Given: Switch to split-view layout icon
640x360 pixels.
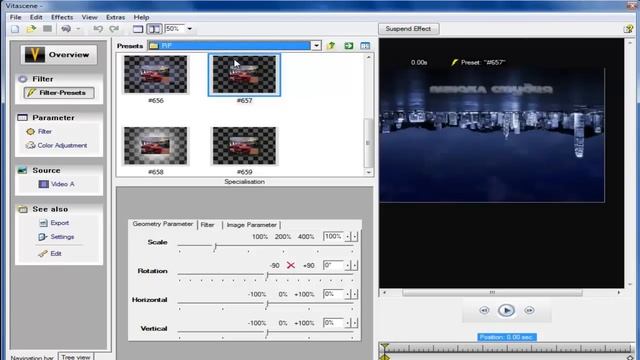Looking at the screenshot, I should [154, 29].
